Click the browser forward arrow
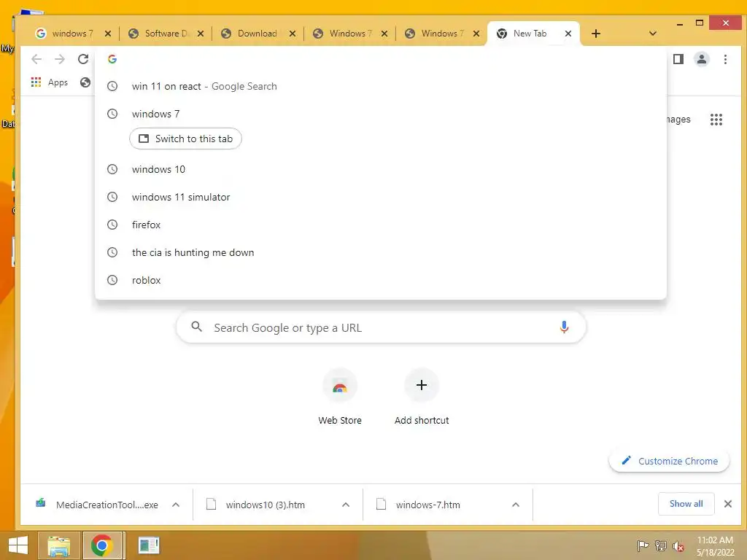The image size is (747, 560). click(x=60, y=59)
